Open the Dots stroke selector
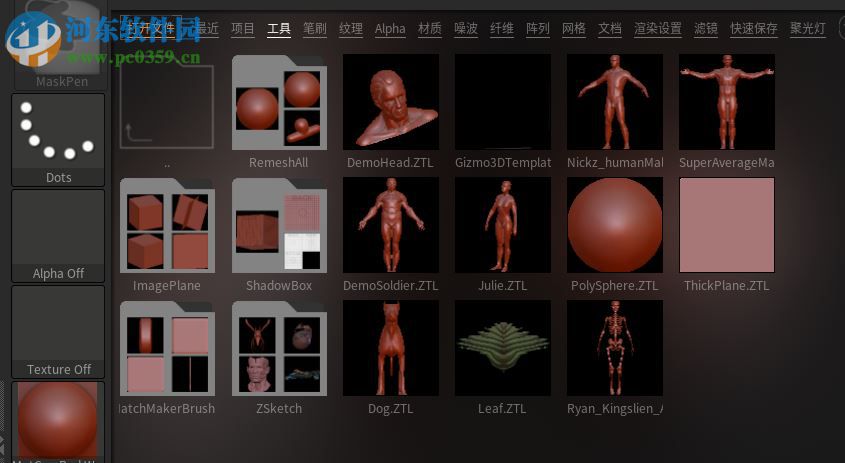Image resolution: width=845 pixels, height=463 pixels. point(58,140)
